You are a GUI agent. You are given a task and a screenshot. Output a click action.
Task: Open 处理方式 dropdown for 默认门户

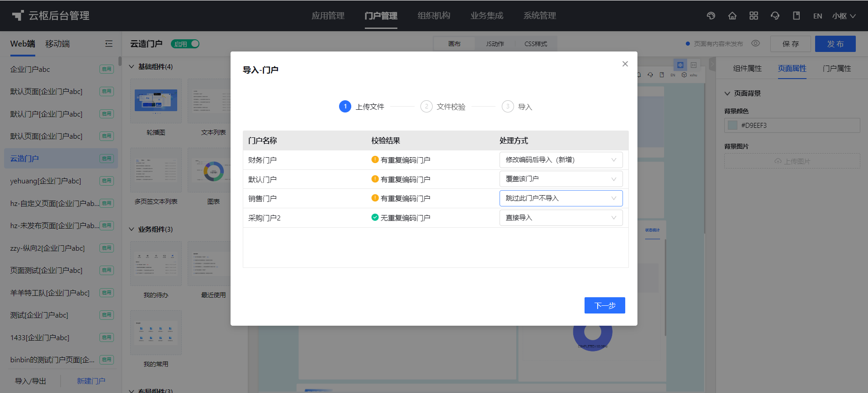(561, 179)
